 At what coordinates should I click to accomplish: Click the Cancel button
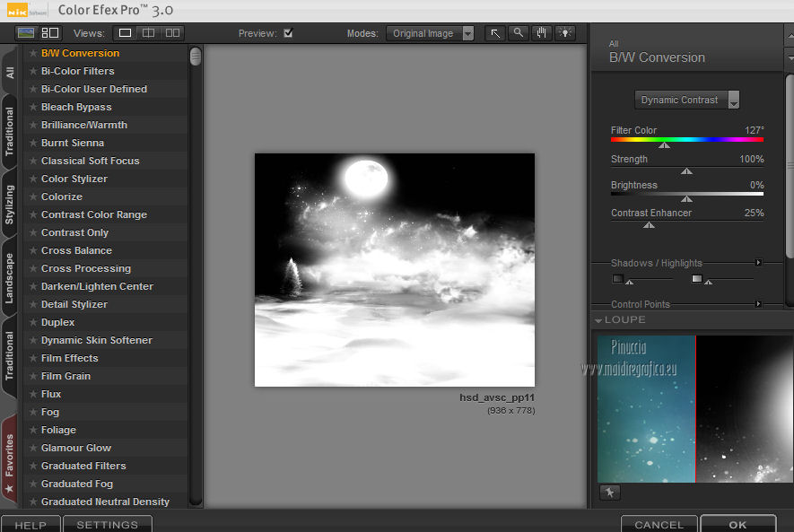tap(659, 524)
